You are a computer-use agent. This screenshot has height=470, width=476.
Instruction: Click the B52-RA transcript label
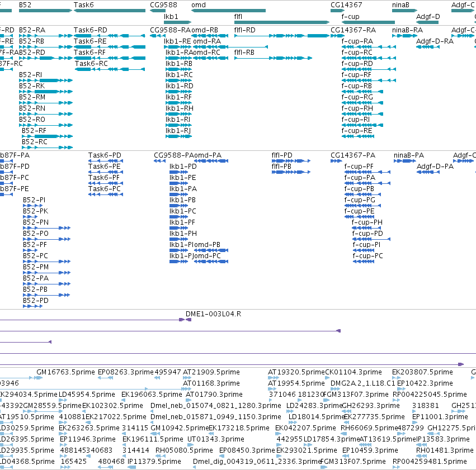tap(32, 30)
